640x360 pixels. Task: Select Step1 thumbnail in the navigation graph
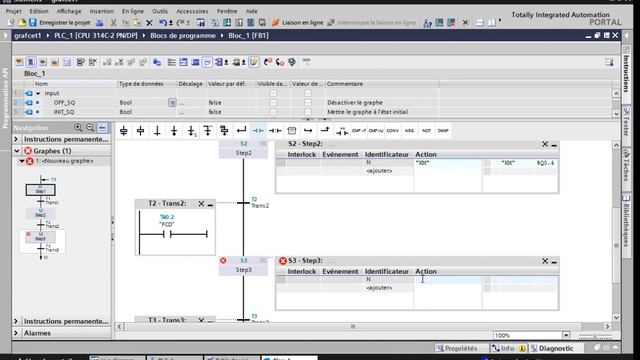pos(40,190)
